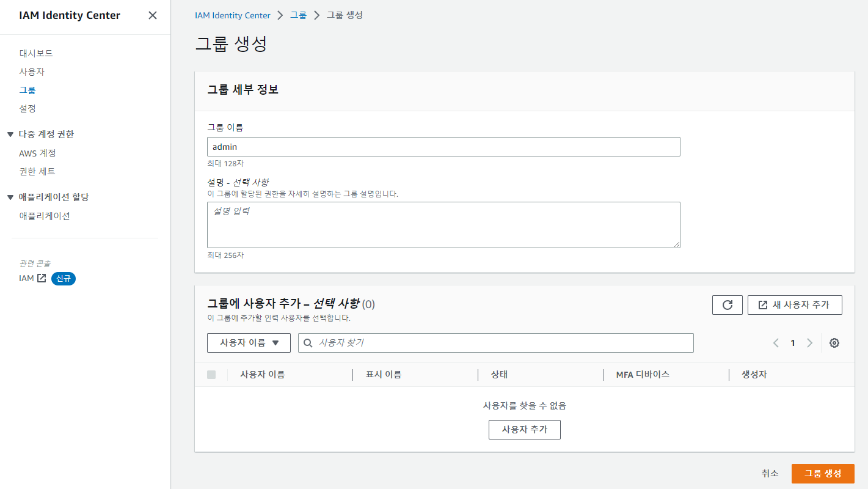Open the 사용자 이름 filter dropdown
The image size is (868, 489).
(x=249, y=343)
